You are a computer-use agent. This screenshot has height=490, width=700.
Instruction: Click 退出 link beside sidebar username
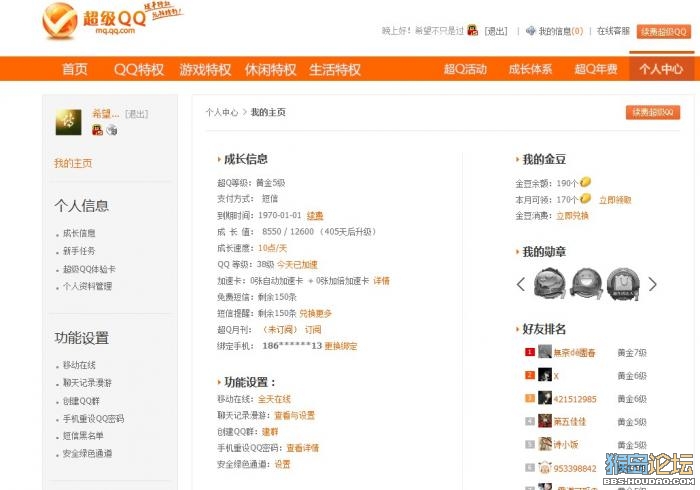pyautogui.click(x=136, y=114)
